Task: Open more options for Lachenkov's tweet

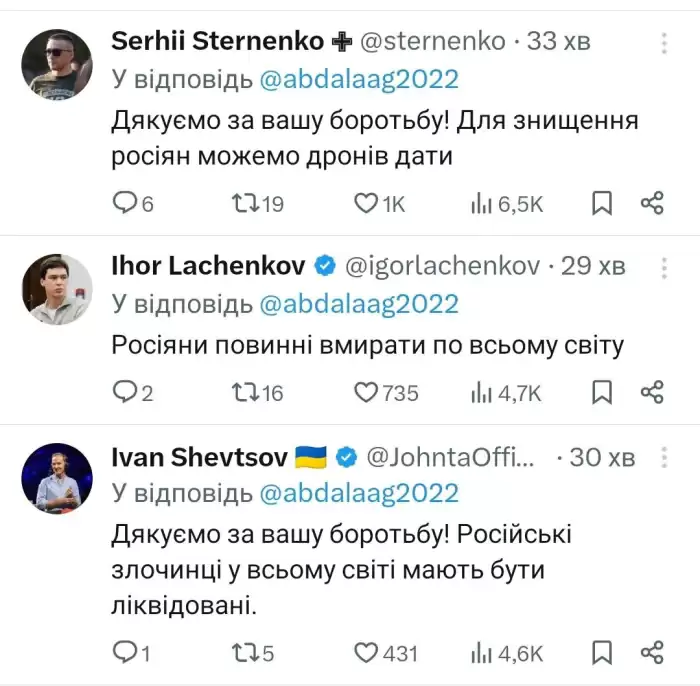Action: (664, 268)
